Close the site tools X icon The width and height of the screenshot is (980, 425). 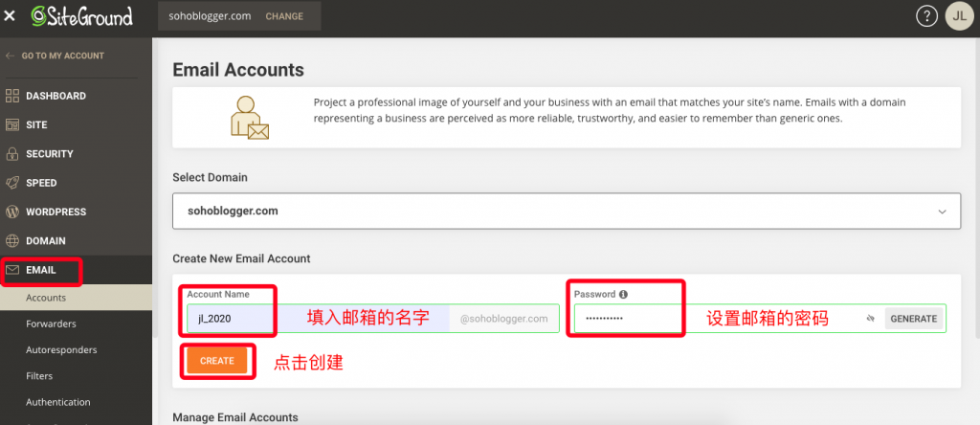[10, 17]
